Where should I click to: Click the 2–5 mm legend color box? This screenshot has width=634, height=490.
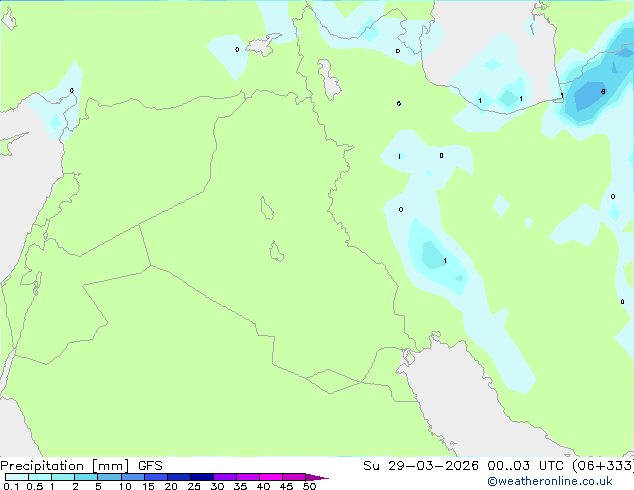[86, 477]
